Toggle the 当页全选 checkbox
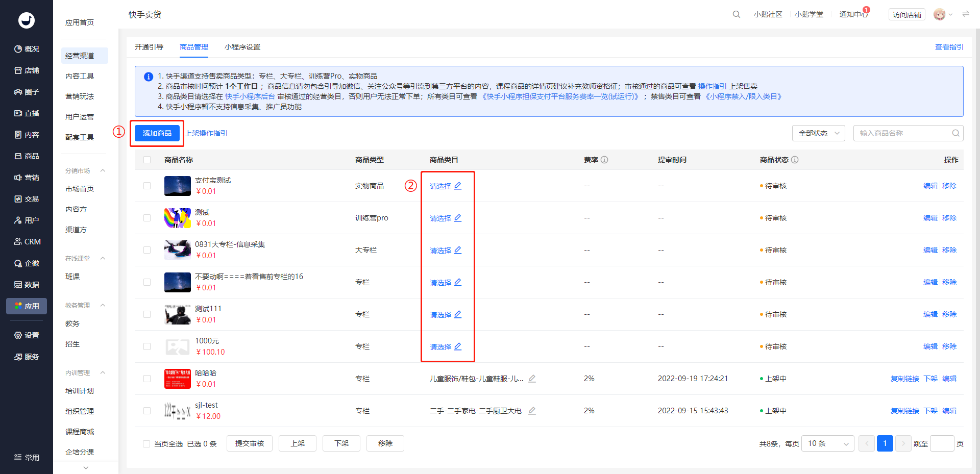 pyautogui.click(x=146, y=444)
